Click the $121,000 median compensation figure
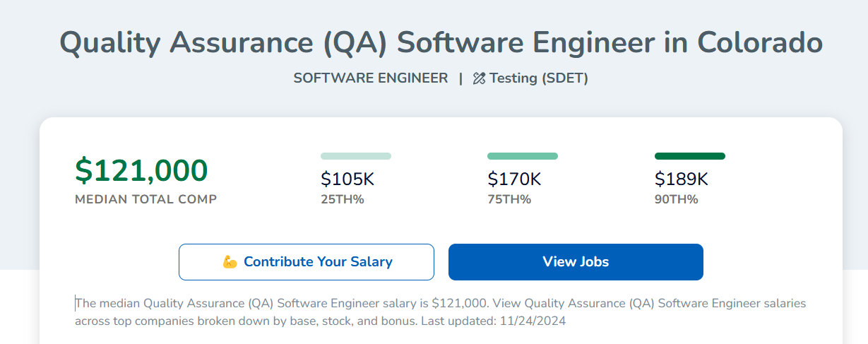The height and width of the screenshot is (344, 868). coord(141,170)
